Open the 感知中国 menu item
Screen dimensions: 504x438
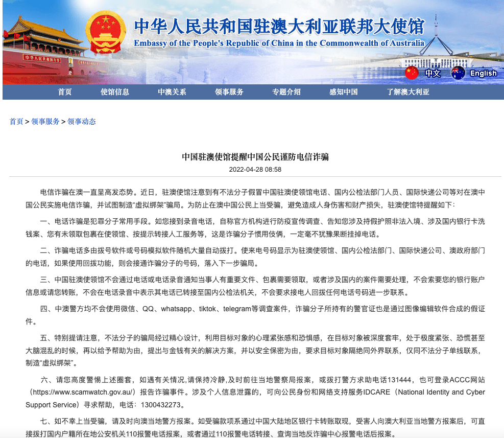(x=344, y=92)
